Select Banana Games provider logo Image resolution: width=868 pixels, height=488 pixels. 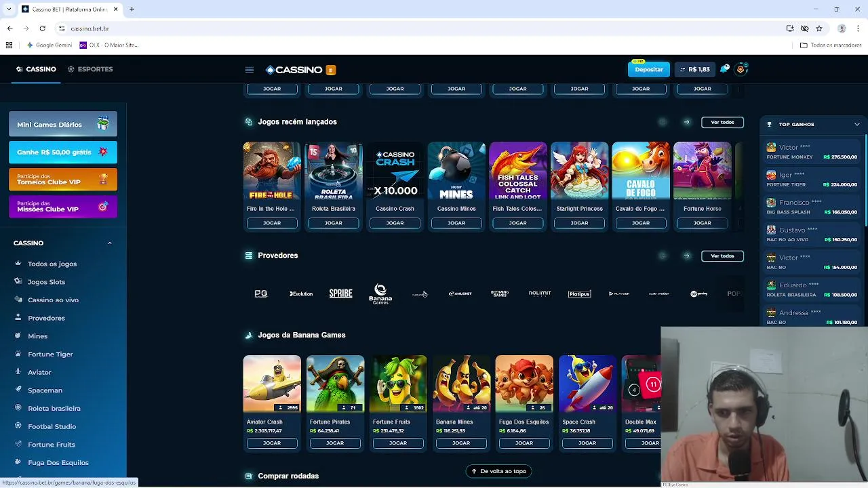pos(380,294)
